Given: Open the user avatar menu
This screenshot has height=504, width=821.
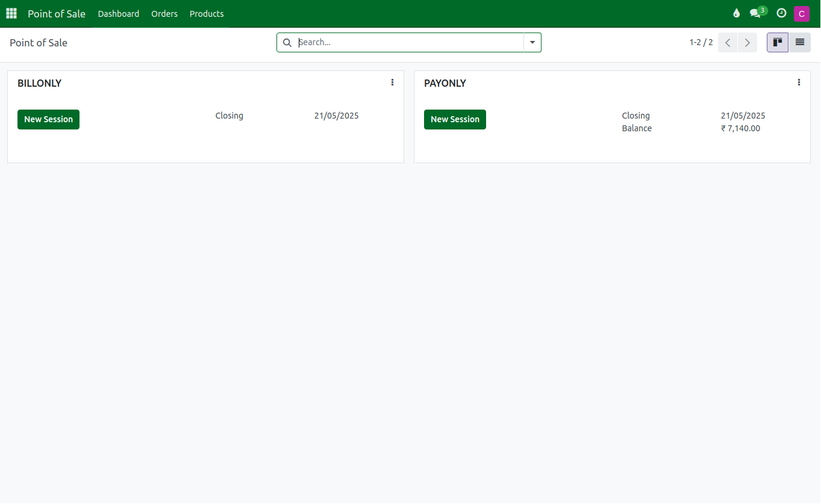Looking at the screenshot, I should pyautogui.click(x=801, y=13).
